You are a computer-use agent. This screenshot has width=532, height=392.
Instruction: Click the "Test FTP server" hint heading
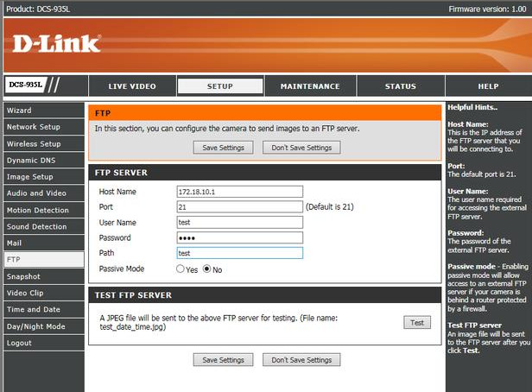[474, 326]
